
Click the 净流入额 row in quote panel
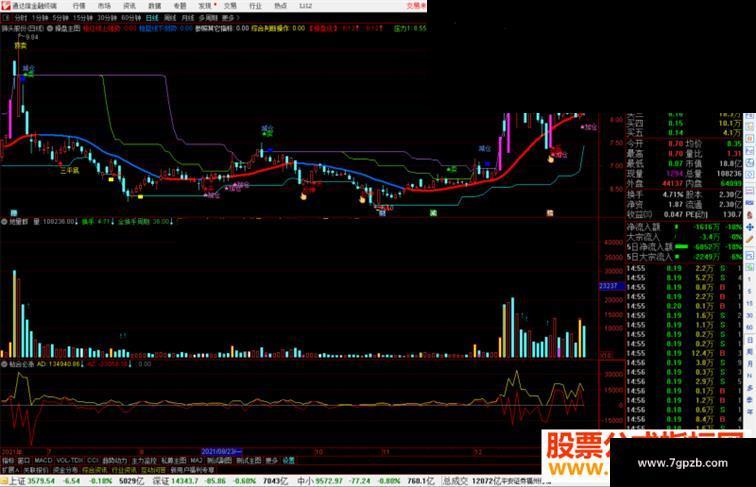(x=684, y=227)
